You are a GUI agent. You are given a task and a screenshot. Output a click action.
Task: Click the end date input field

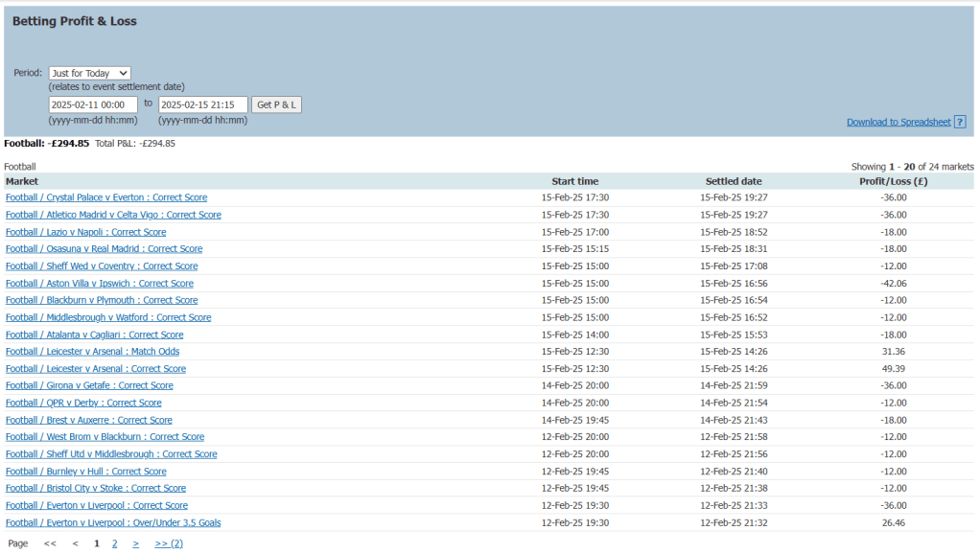click(x=202, y=104)
